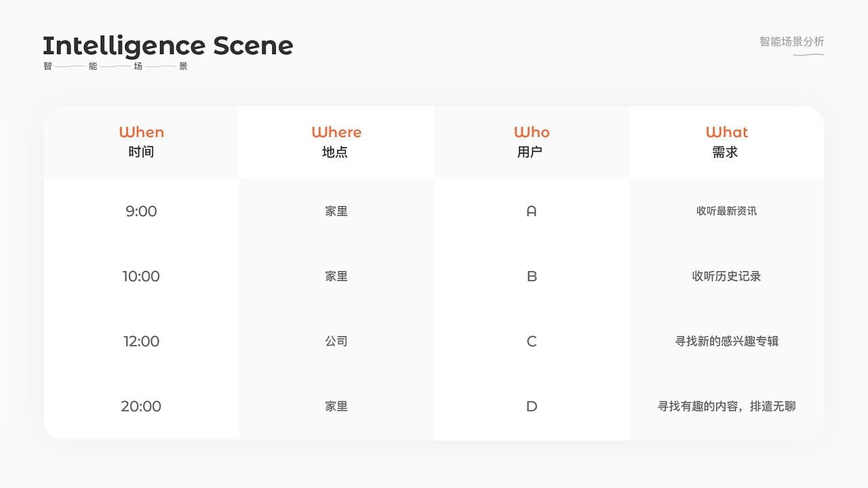
Task: Select user A cell
Action: pos(532,211)
